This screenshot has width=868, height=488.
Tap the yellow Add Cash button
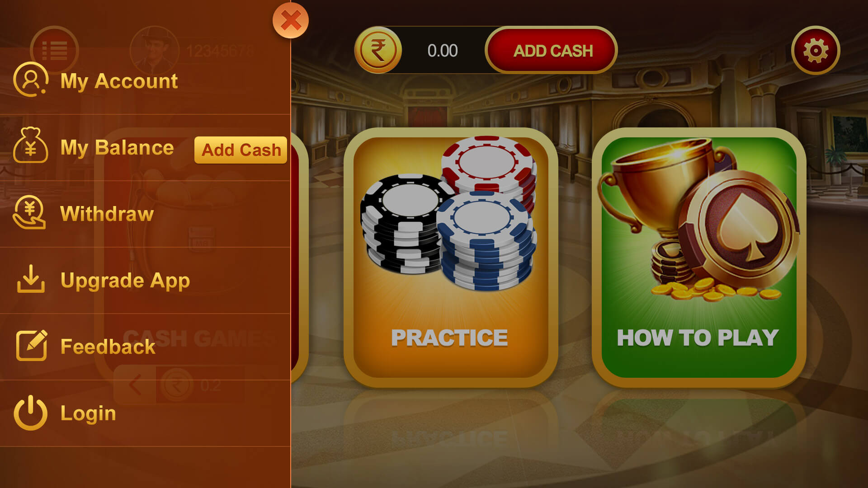[241, 150]
